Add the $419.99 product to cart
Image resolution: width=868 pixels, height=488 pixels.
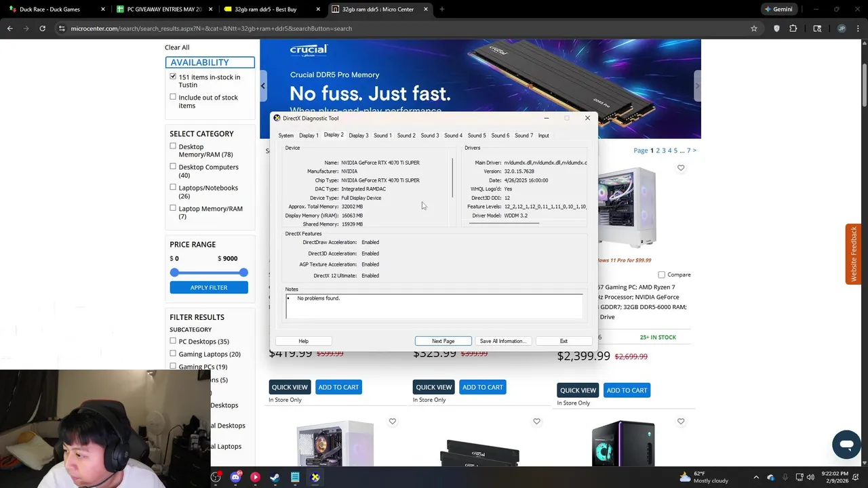338,387
